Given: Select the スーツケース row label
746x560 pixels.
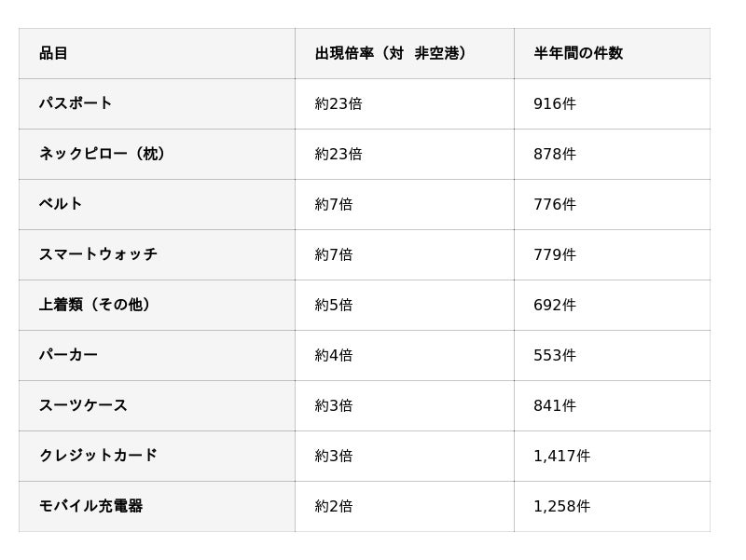Looking at the screenshot, I should click(83, 405).
